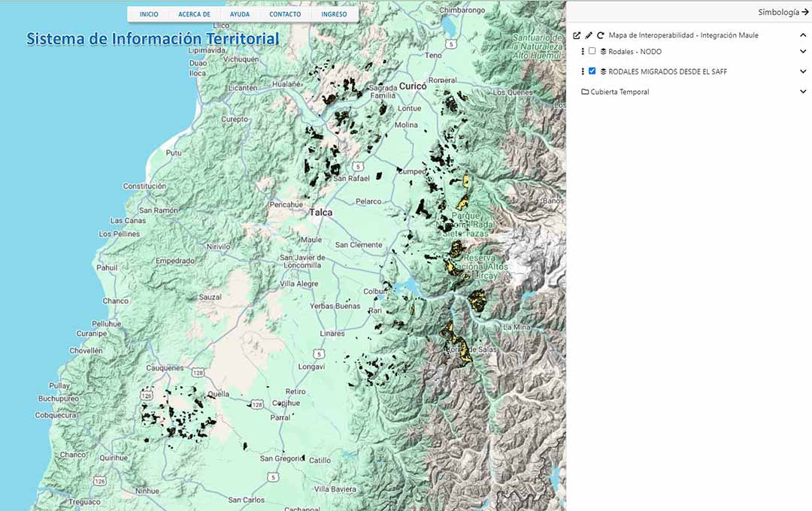The height and width of the screenshot is (511, 812).
Task: Click the Cobquecura label on the map
Action: click(56, 416)
